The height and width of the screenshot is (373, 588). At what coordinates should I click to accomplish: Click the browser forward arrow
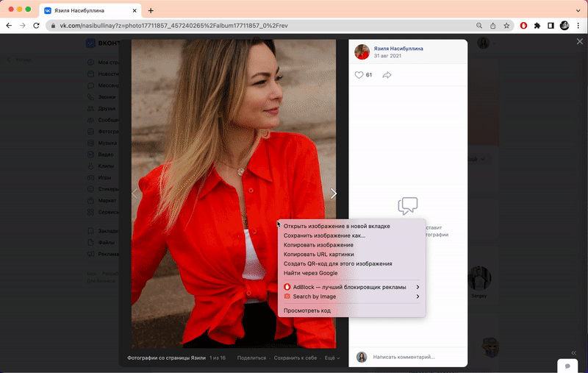click(x=23, y=26)
